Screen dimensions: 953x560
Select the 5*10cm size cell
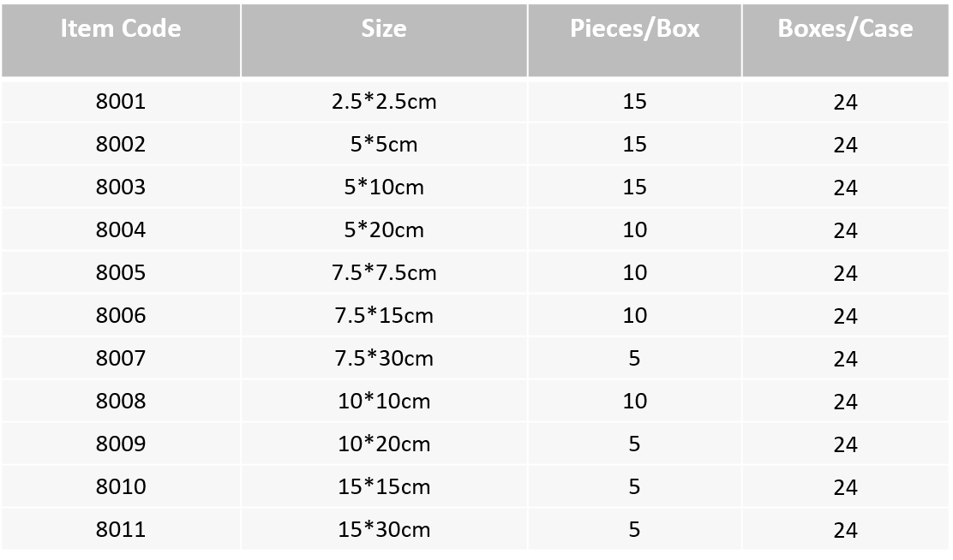point(384,187)
